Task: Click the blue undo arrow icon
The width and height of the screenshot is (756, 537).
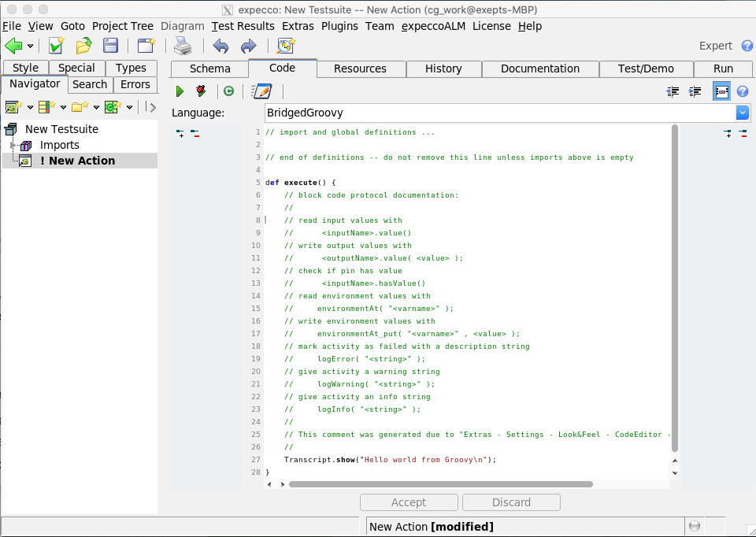Action: click(220, 46)
